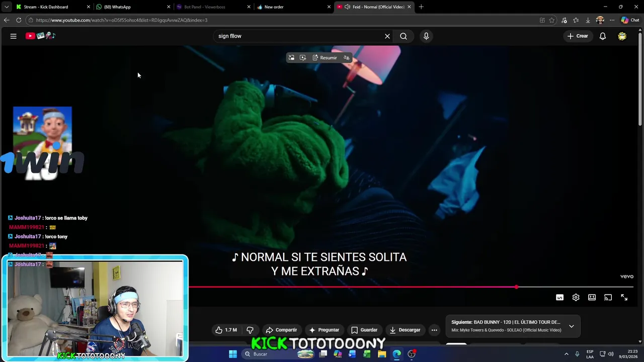Open the tab actions dropdown at left of tabs
The height and width of the screenshot is (362, 644).
7,7
